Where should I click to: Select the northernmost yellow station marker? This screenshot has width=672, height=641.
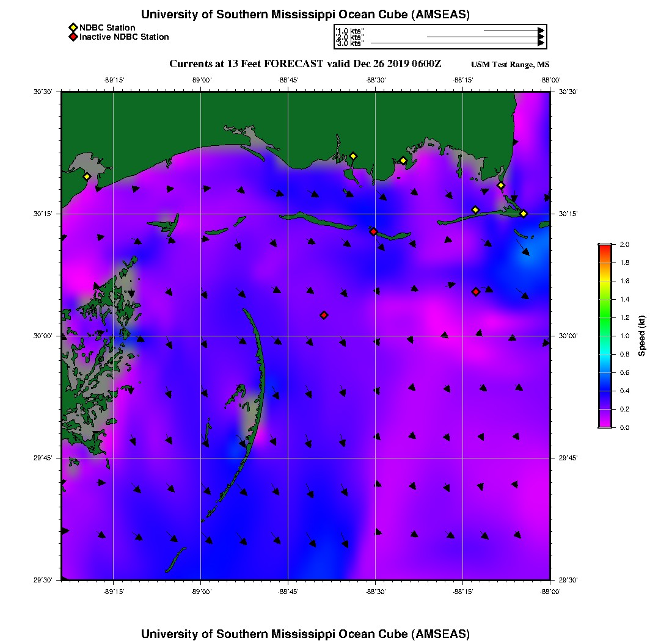[x=352, y=156]
